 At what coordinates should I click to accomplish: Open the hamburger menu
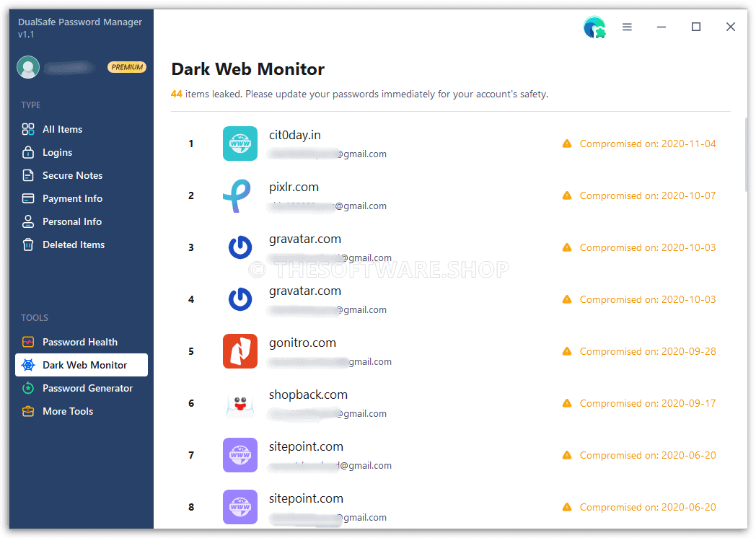627,27
